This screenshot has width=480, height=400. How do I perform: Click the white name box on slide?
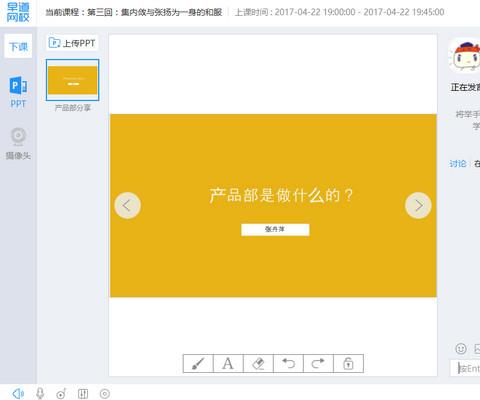275,230
